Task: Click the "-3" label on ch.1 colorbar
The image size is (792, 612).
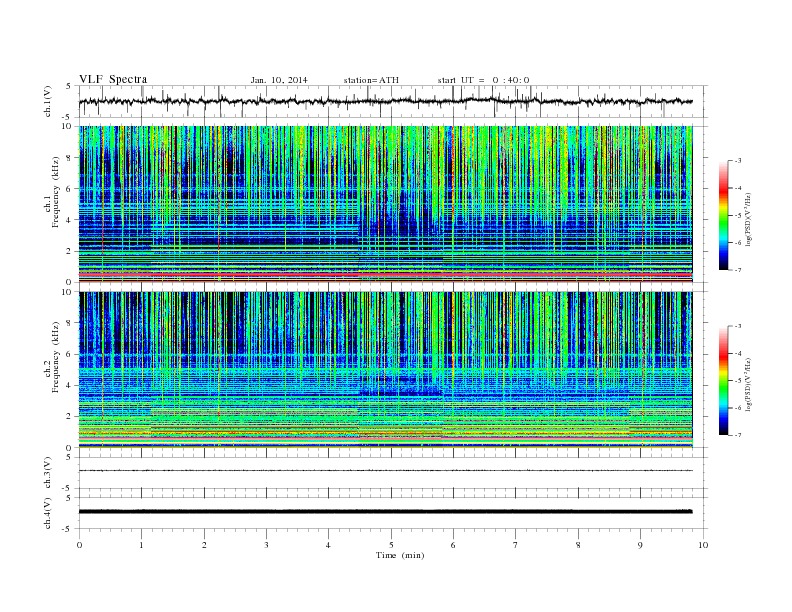Action: coord(737,161)
